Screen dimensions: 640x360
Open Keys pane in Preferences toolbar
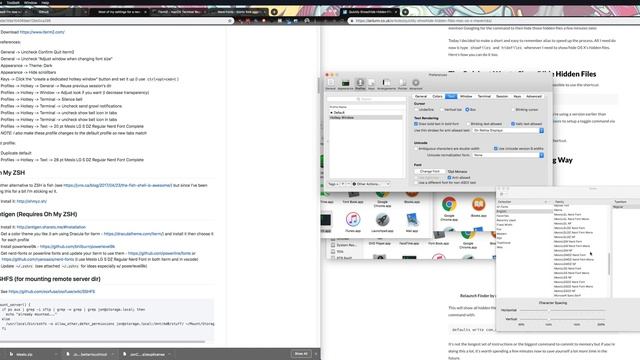tap(371, 84)
